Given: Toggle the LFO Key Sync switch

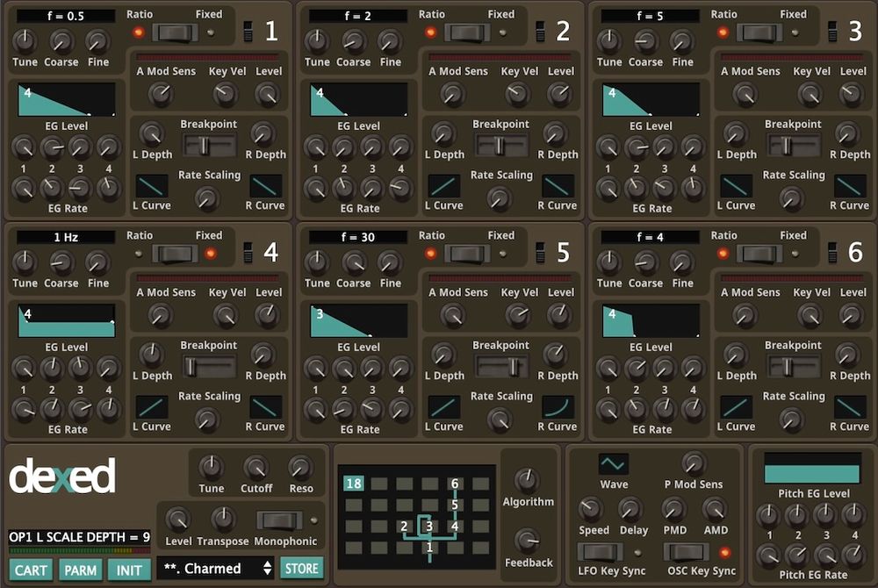Looking at the screenshot, I should tap(601, 553).
